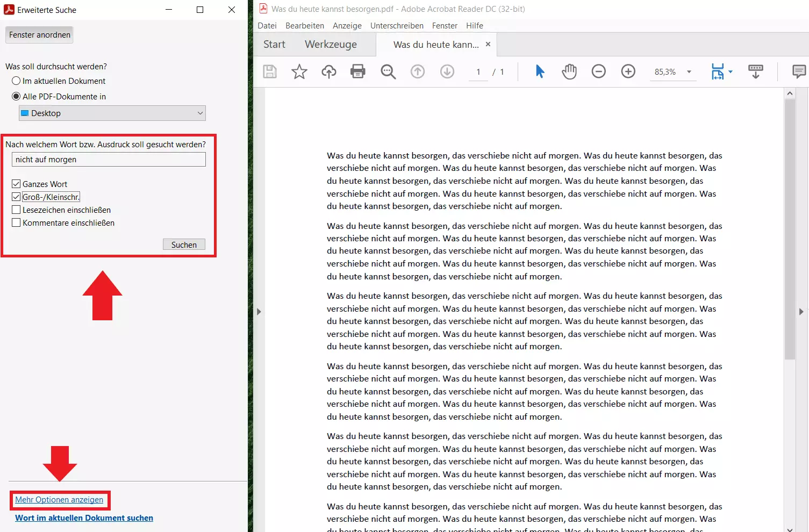Click the Wort im aktuellen Dokument suchen link
Screen dimensions: 809x532
(84, 518)
